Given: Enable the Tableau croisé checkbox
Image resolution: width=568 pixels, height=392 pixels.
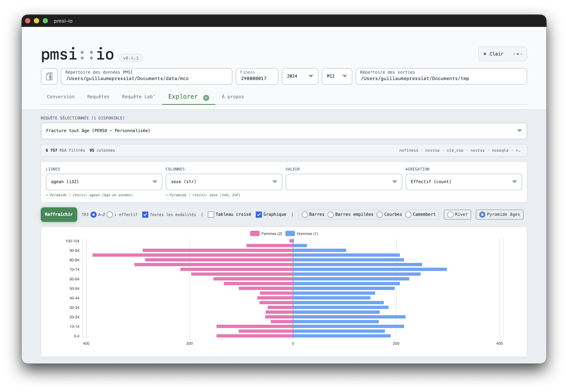Looking at the screenshot, I should click(211, 214).
